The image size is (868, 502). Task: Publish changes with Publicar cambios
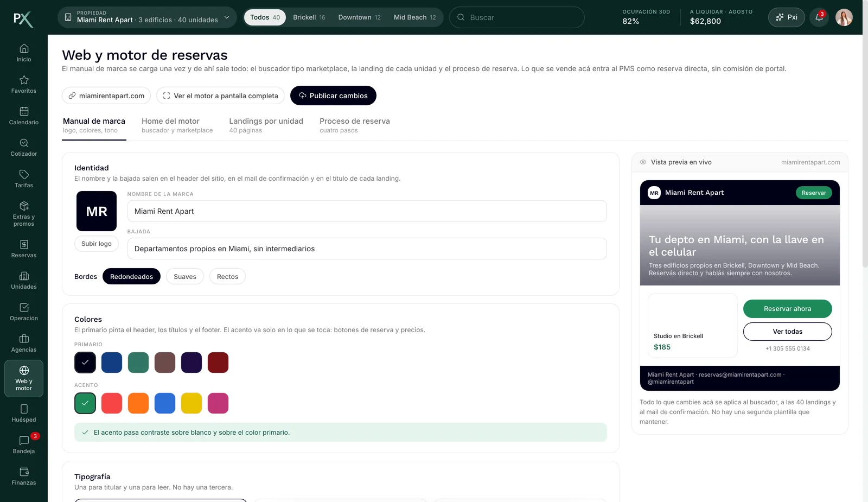pyautogui.click(x=333, y=96)
